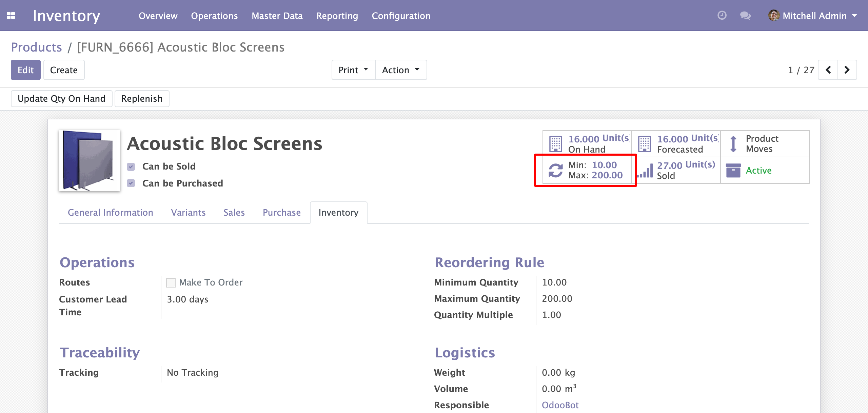Switch to the General Information tab
This screenshot has width=868, height=413.
pos(110,213)
